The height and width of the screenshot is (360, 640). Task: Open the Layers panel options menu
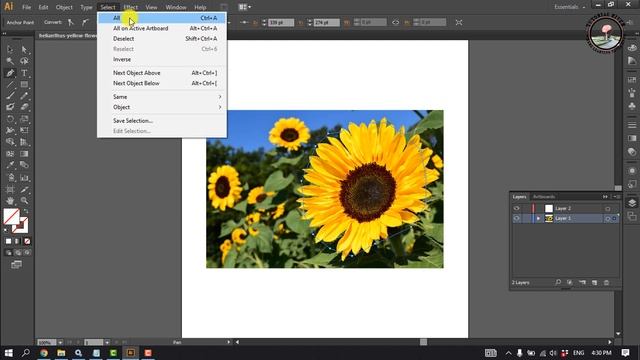(618, 197)
